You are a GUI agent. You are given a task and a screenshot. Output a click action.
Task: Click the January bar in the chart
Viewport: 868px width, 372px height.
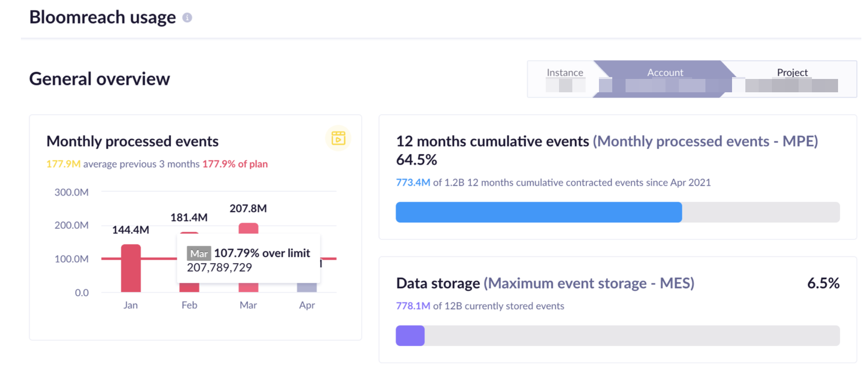pyautogui.click(x=131, y=268)
